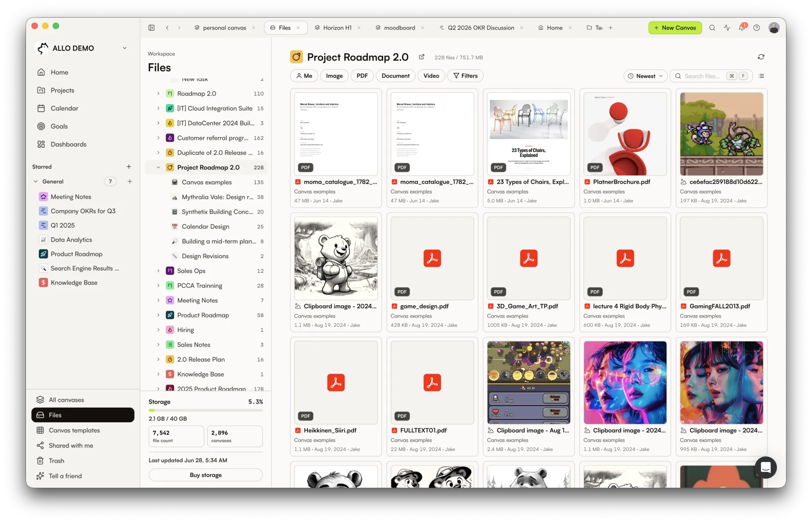This screenshot has width=812, height=522.
Task: Go back with the left arrow
Action: (167, 28)
